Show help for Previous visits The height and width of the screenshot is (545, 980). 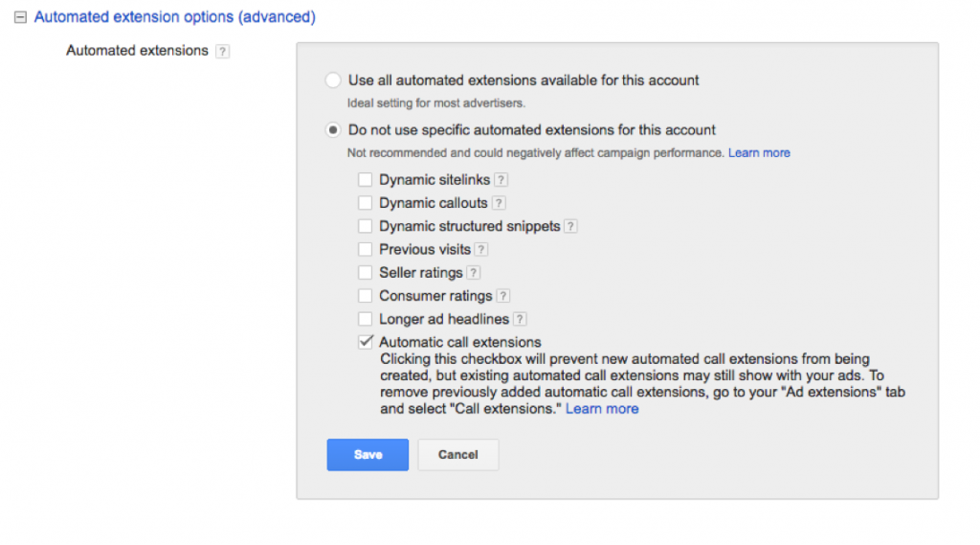point(481,250)
